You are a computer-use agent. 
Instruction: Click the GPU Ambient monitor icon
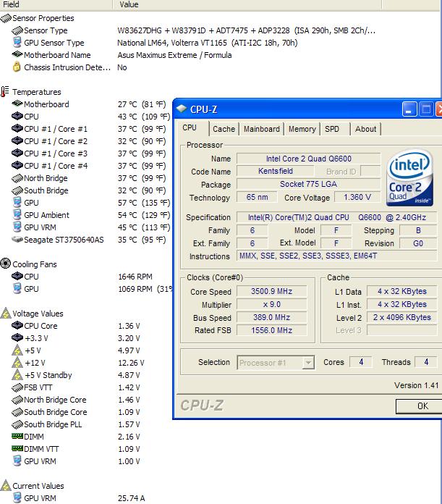17,214
